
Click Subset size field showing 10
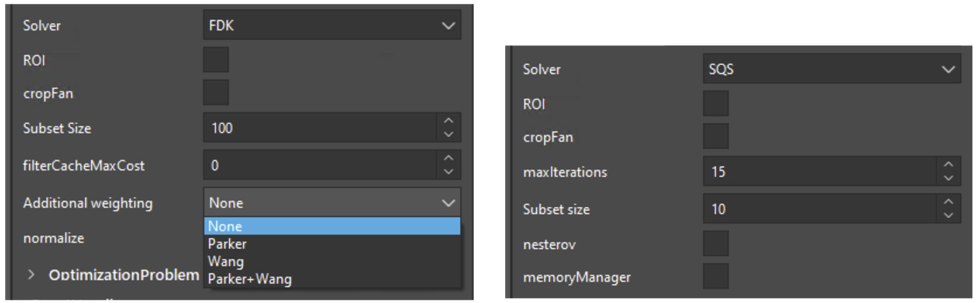coord(820,209)
